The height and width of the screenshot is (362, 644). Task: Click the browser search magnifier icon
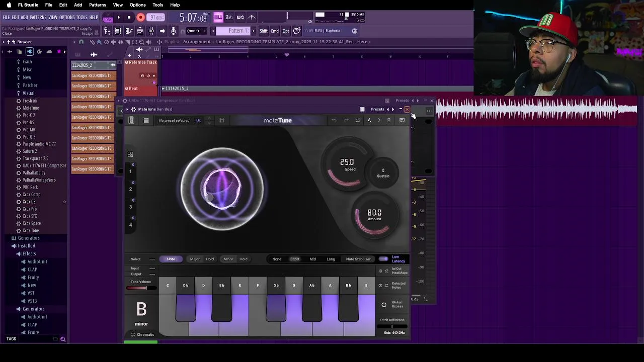coord(63,339)
